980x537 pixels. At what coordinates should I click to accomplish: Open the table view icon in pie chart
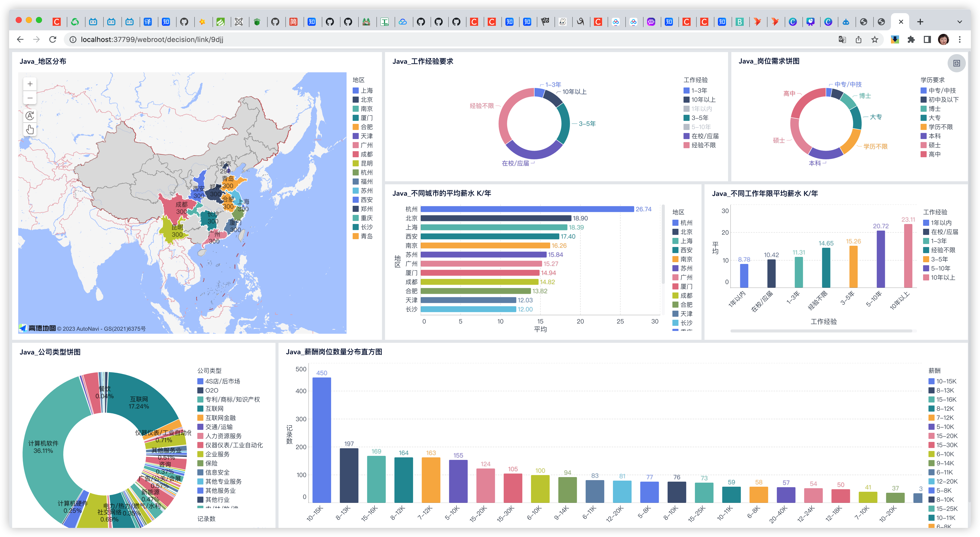[956, 63]
